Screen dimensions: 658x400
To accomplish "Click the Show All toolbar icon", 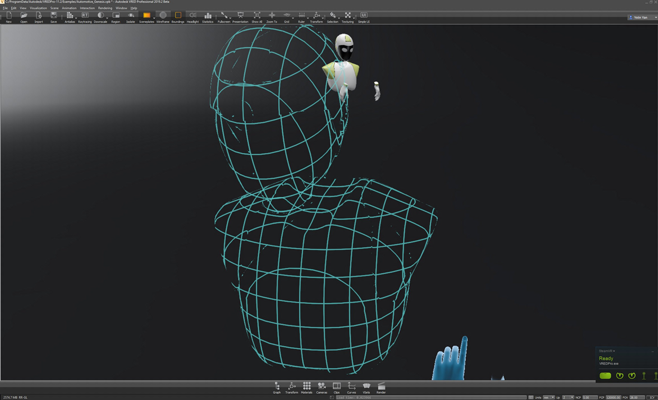I will pyautogui.click(x=257, y=16).
